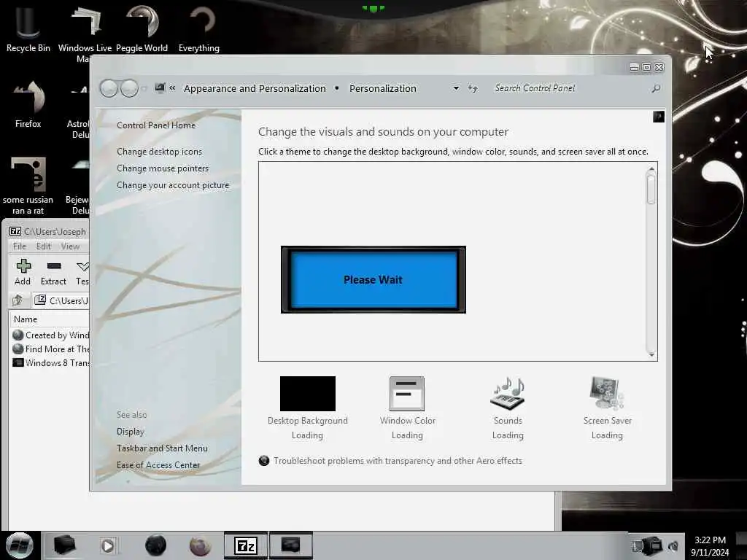747x560 pixels.
Task: Select 'Find More at The...' row in 7-Zip
Action: point(50,349)
